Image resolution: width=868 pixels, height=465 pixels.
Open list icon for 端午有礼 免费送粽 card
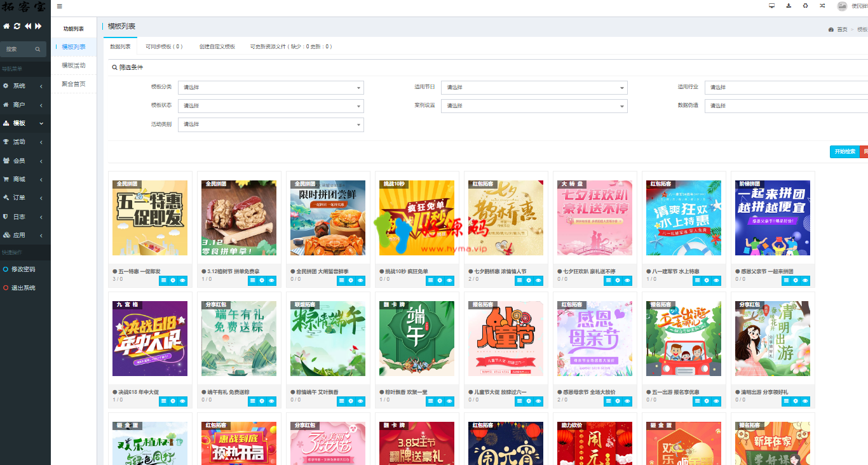pyautogui.click(x=252, y=400)
